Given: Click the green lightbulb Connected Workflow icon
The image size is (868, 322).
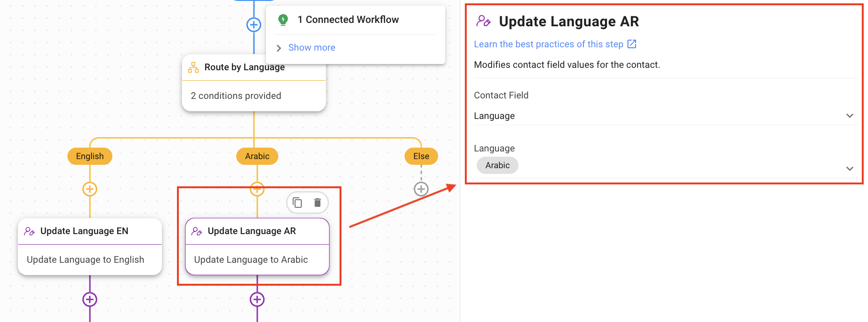Looking at the screenshot, I should (283, 20).
